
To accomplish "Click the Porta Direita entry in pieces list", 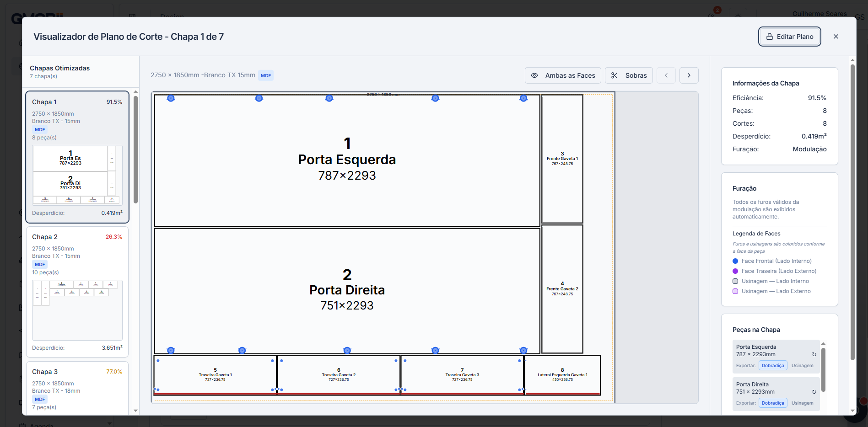I will 776,394.
